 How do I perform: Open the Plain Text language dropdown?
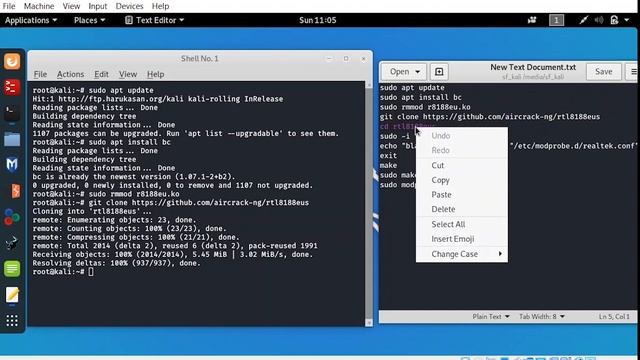click(491, 316)
